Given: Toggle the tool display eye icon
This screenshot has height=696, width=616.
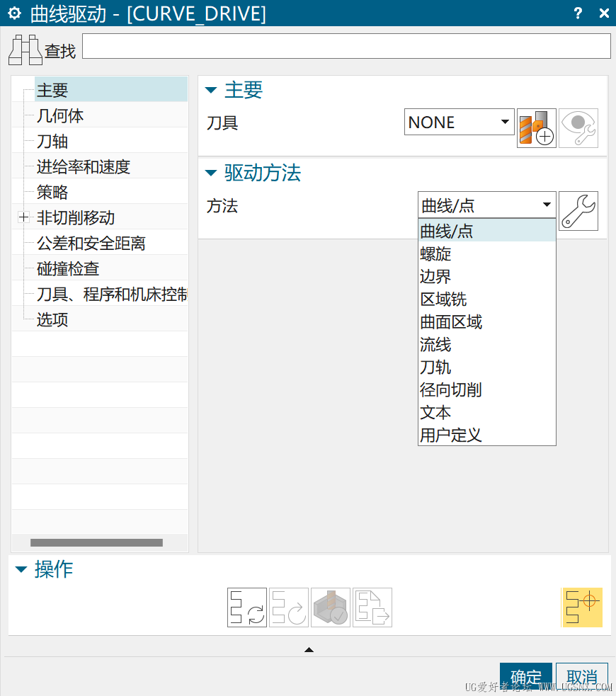Looking at the screenshot, I should point(578,127).
